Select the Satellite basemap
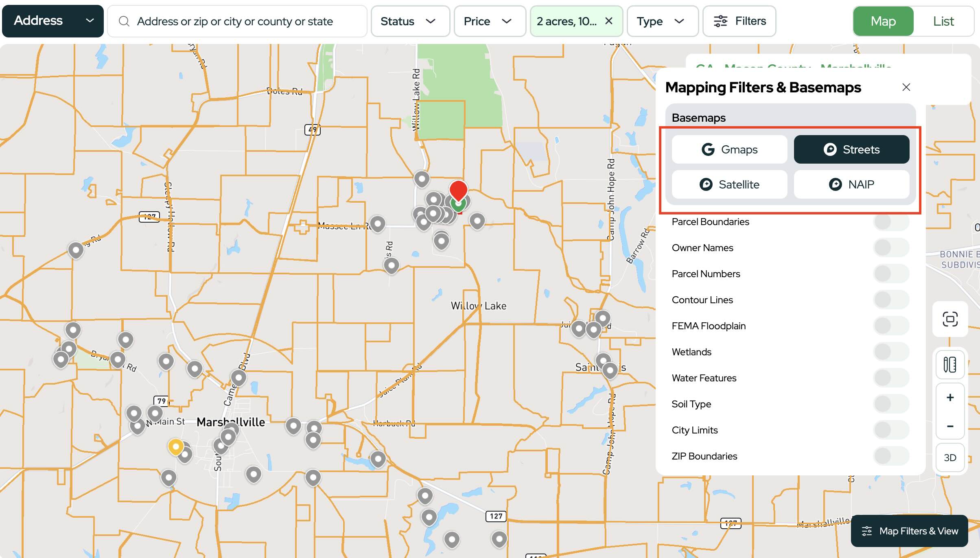The width and height of the screenshot is (980, 558). (729, 184)
